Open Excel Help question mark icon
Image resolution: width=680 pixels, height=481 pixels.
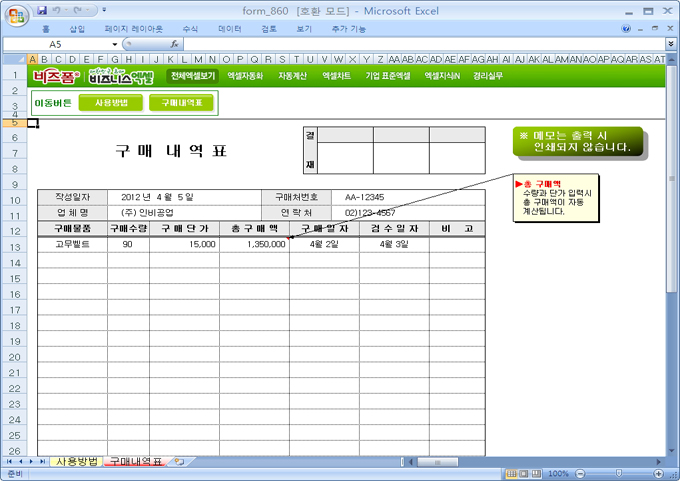(626, 29)
